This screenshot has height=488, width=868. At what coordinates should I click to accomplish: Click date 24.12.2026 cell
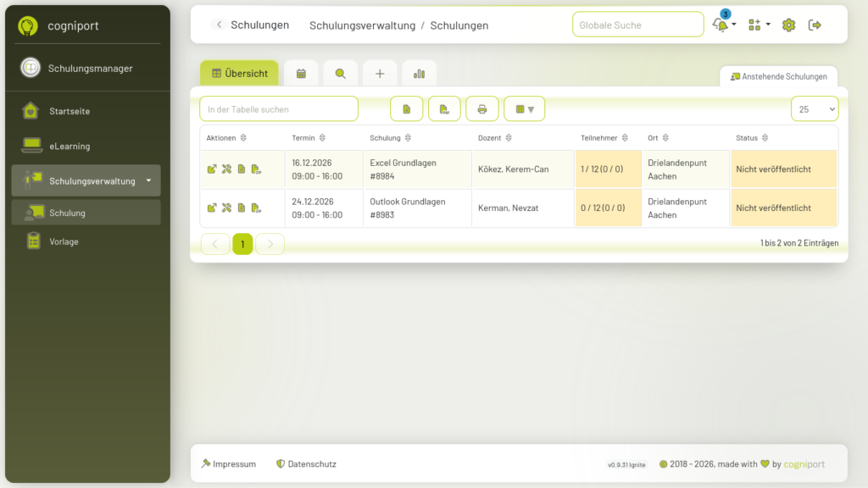click(324, 208)
